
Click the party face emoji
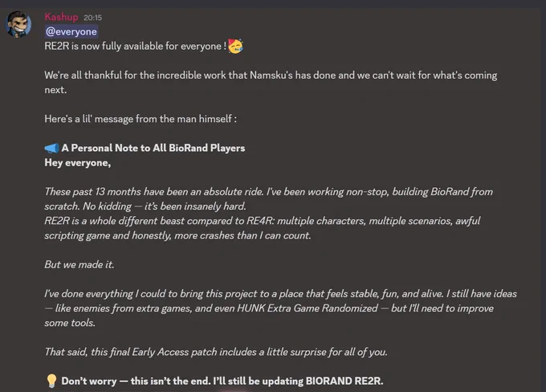tap(235, 46)
